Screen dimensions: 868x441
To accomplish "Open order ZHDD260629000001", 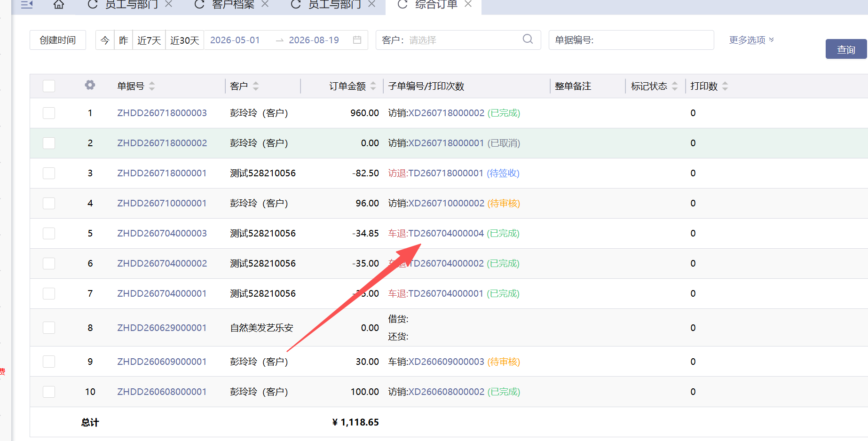I will click(x=162, y=328).
